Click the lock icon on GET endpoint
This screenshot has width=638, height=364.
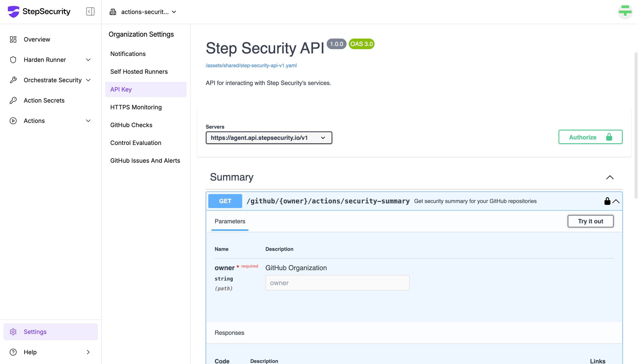click(607, 201)
